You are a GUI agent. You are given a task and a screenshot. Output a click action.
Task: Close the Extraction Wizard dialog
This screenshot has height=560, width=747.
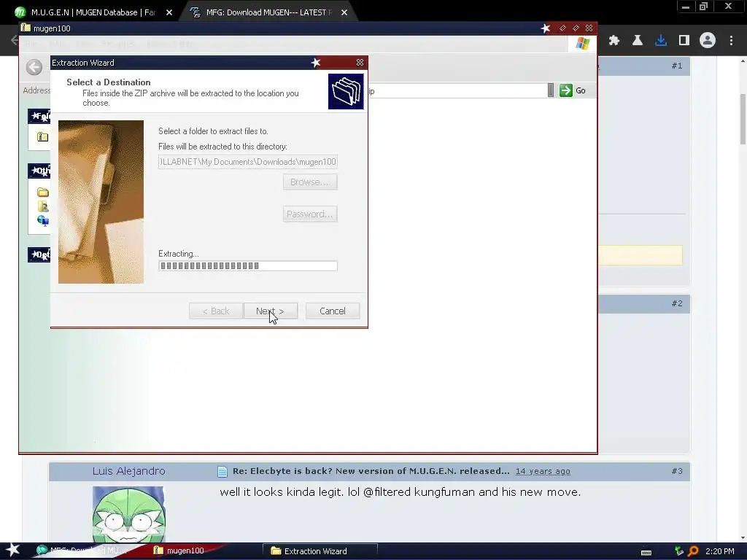[x=360, y=63]
